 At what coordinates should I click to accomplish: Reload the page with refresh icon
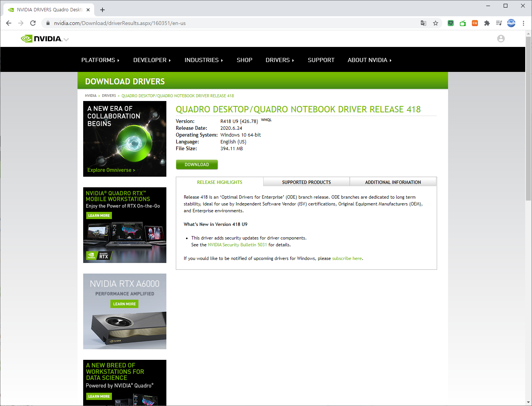coord(33,23)
